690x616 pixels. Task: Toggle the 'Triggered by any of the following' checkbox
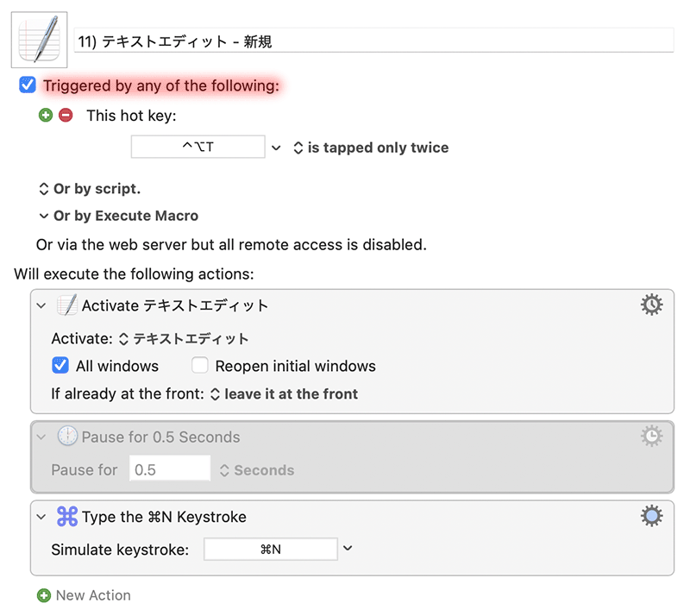click(28, 85)
